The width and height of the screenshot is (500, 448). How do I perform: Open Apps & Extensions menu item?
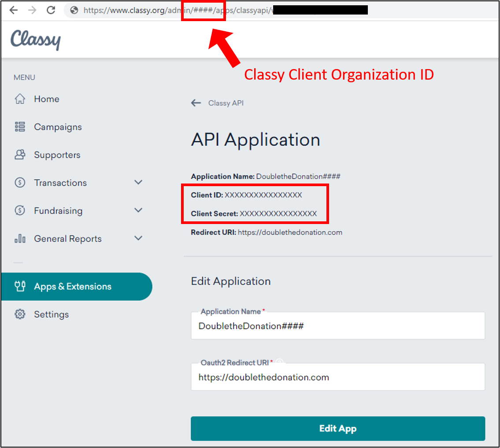coord(73,286)
